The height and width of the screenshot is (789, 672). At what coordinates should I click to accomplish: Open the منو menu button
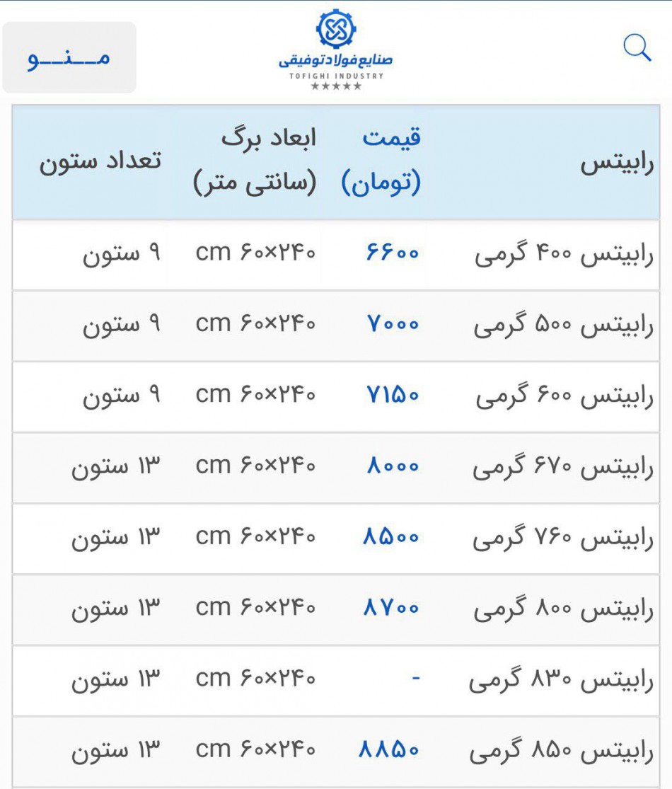click(x=69, y=57)
